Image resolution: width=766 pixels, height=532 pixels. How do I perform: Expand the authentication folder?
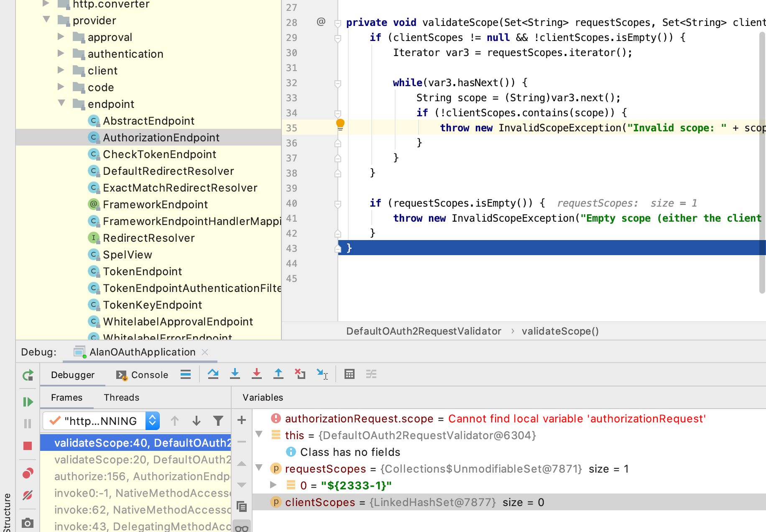(x=61, y=53)
